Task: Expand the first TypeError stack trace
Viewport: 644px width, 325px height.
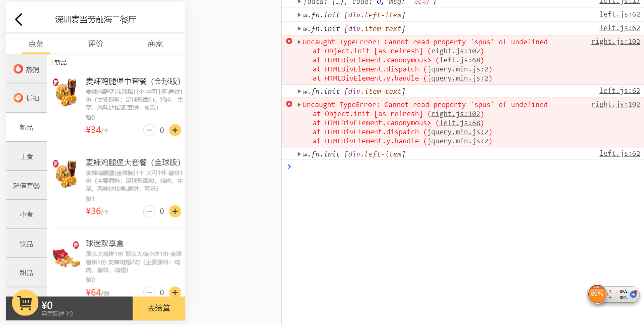Action: [x=299, y=42]
